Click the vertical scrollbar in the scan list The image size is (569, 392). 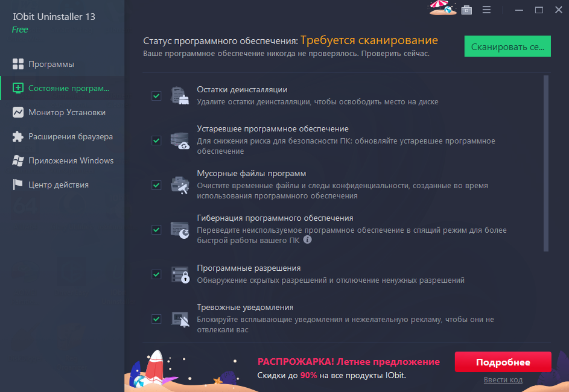pos(546,163)
